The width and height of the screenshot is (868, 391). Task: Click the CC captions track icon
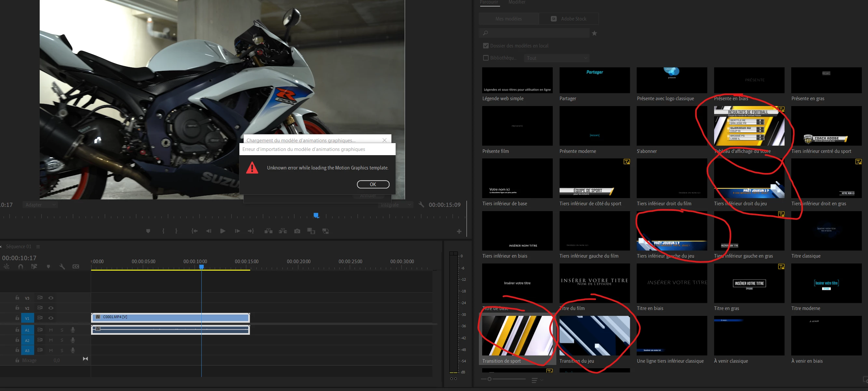(x=76, y=266)
